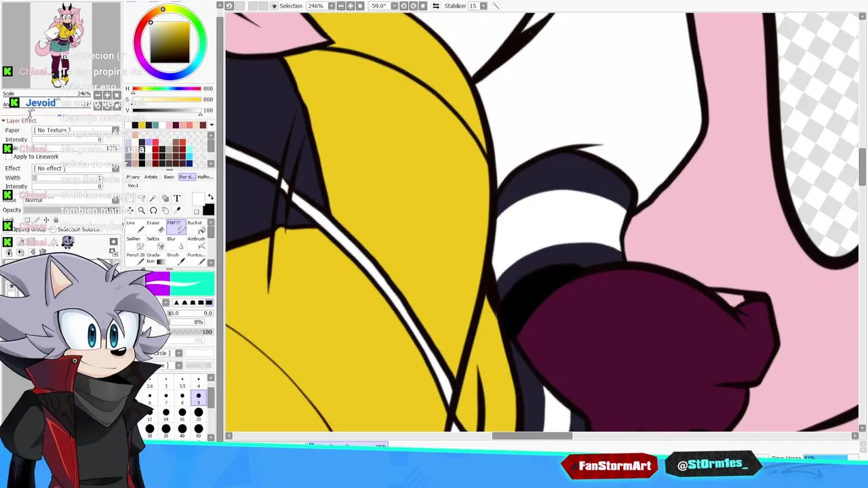Select the rectangular Selection tool
868x488 pixels.
pyautogui.click(x=130, y=198)
